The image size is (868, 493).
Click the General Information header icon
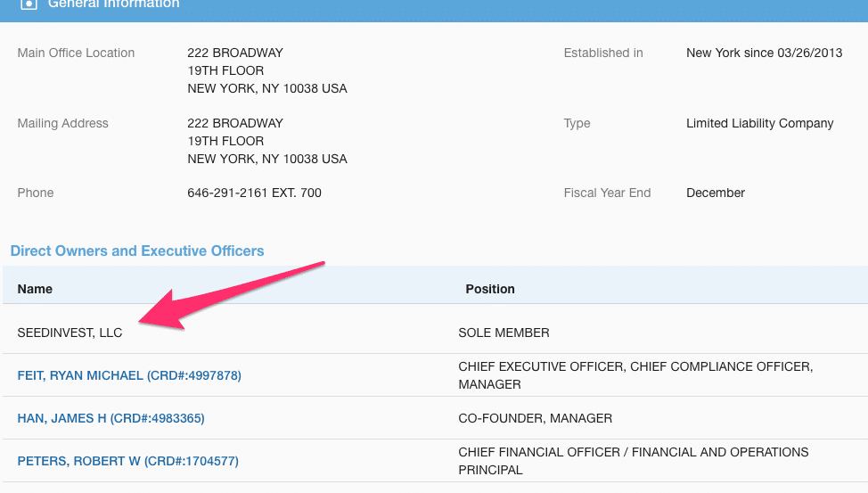click(29, 4)
